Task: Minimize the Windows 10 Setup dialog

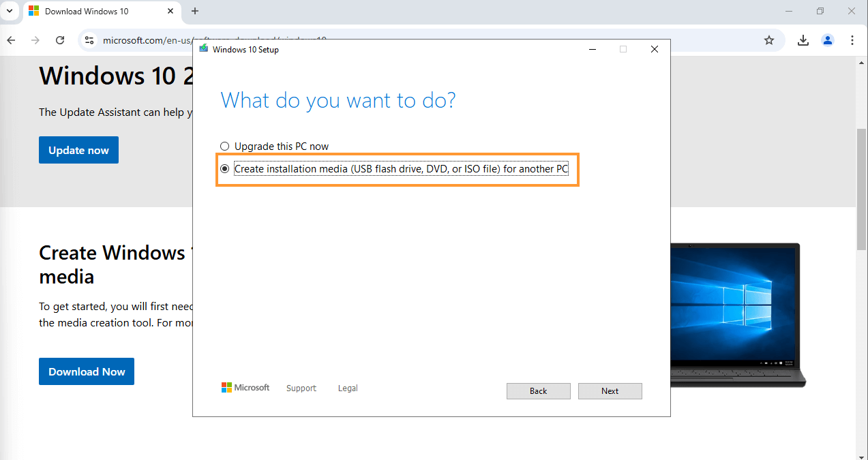Action: pos(593,49)
